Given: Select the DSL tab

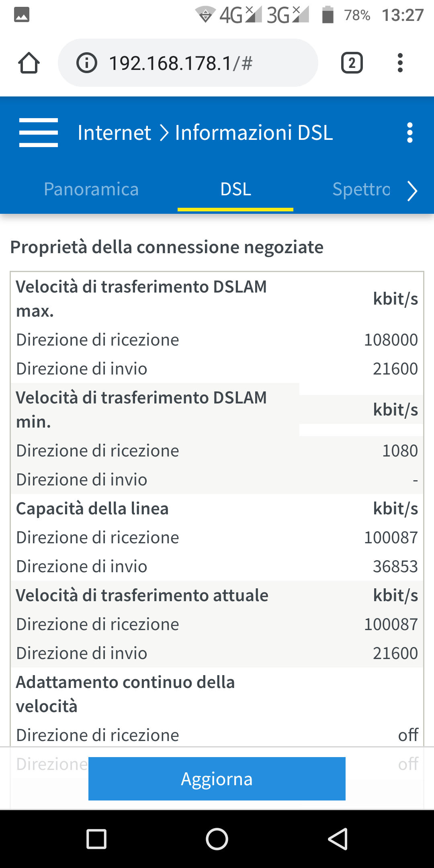Looking at the screenshot, I should click(235, 189).
